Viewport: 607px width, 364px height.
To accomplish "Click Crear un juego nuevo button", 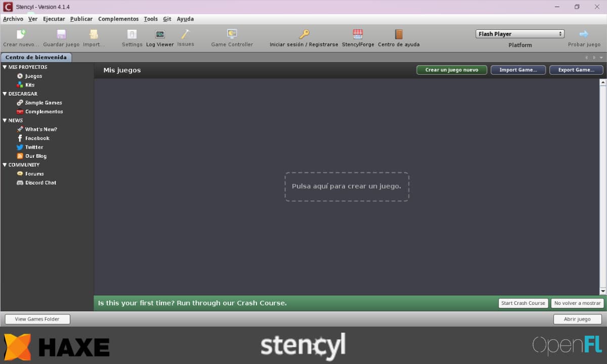I will (x=451, y=70).
